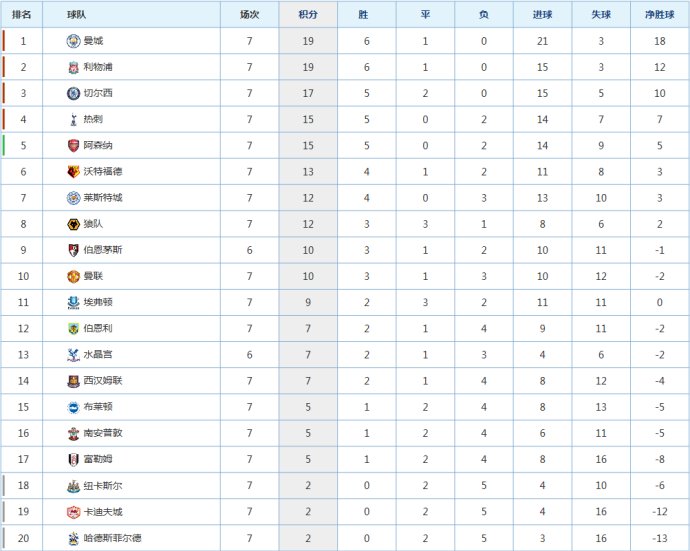This screenshot has width=690, height=551.
Task: Select the Wolves (狼队) wolf-head logo
Action: click(73, 224)
